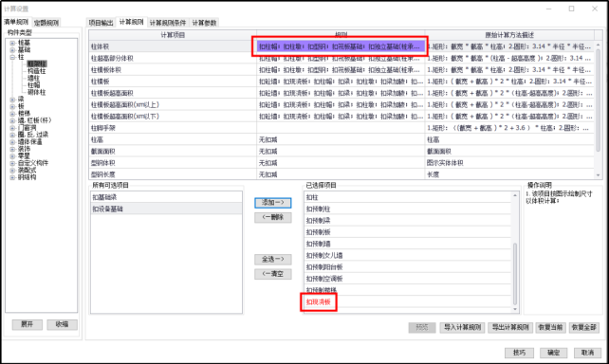Click the down arrow of rules table scrollbar

[x=599, y=175]
